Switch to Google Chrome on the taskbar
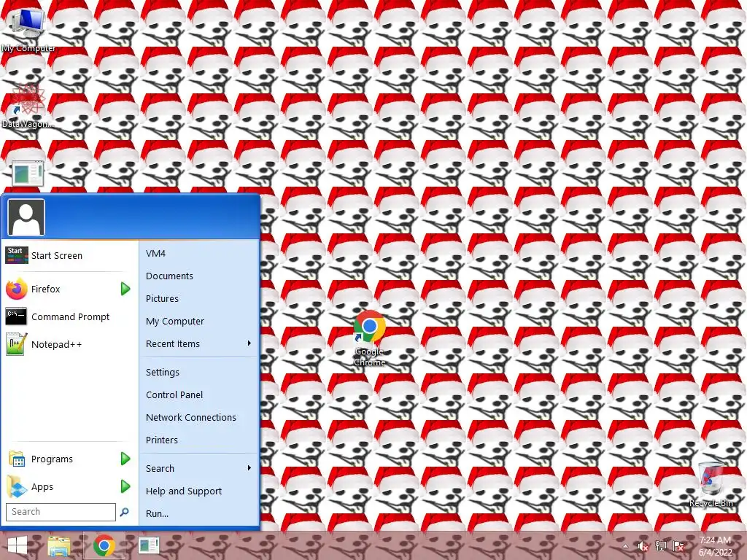The image size is (747, 560). [104, 545]
